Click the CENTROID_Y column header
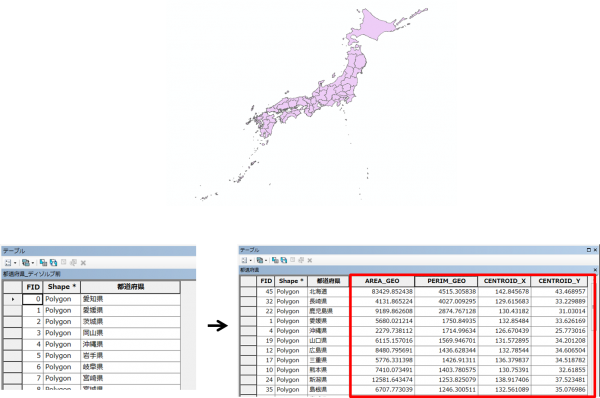The width and height of the screenshot is (600, 398). [x=559, y=281]
